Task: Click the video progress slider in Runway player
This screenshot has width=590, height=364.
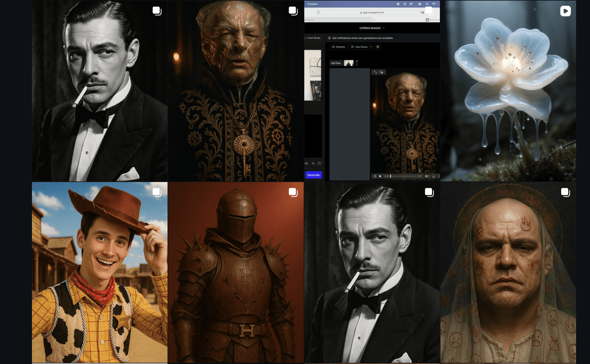Action: pyautogui.click(x=403, y=176)
